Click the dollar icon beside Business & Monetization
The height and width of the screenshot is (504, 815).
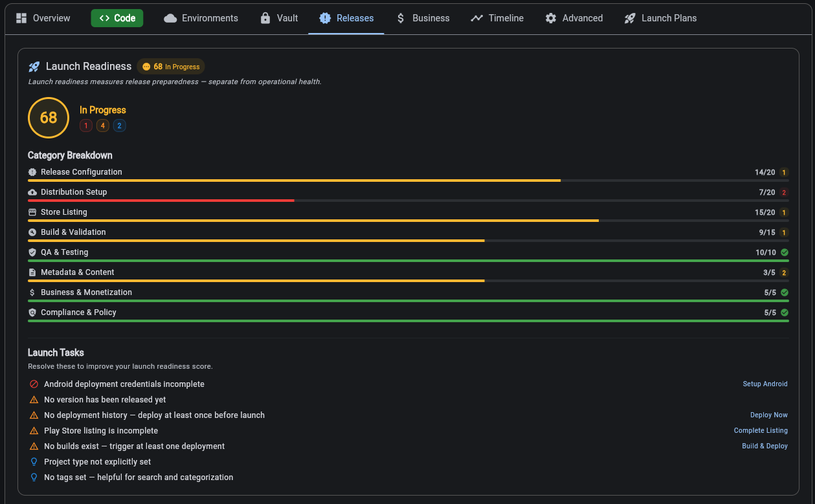point(32,292)
